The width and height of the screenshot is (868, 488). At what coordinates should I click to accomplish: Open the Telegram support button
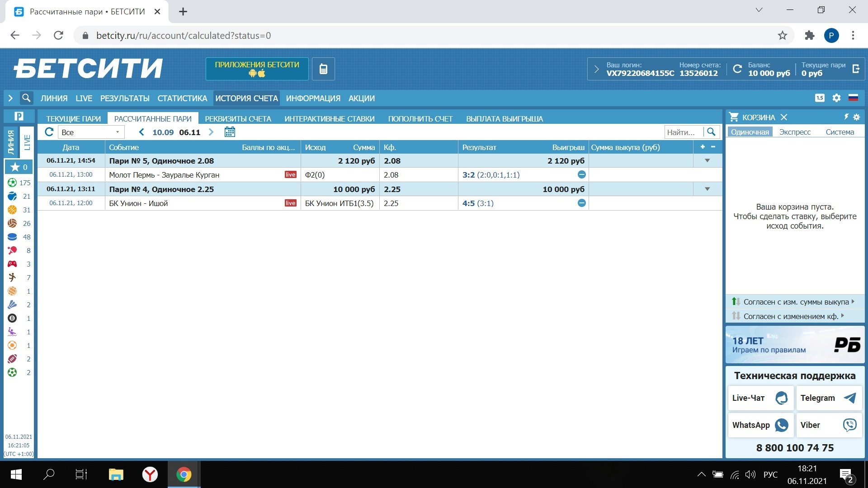828,398
